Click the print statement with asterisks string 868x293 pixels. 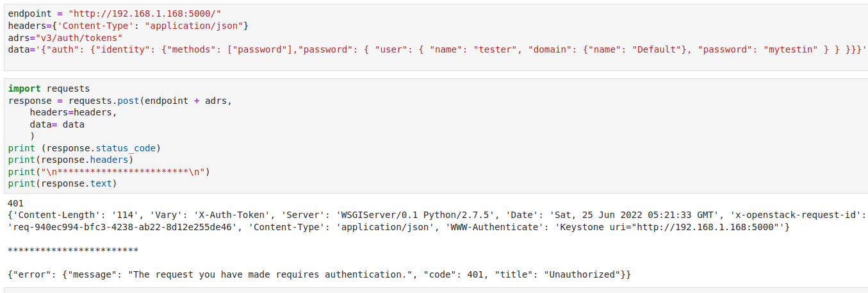pos(109,172)
